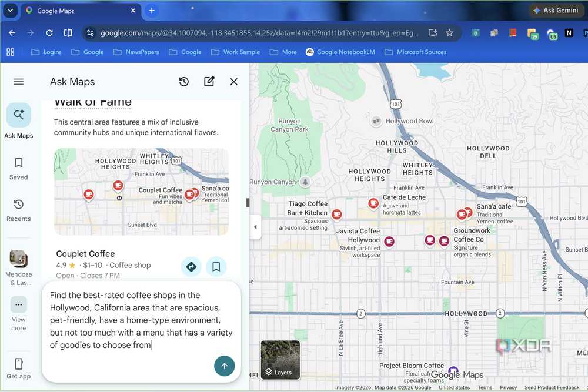Viewport: 588px width, 392px height.
Task: Open Couplet Coffee result title
Action: tap(85, 254)
